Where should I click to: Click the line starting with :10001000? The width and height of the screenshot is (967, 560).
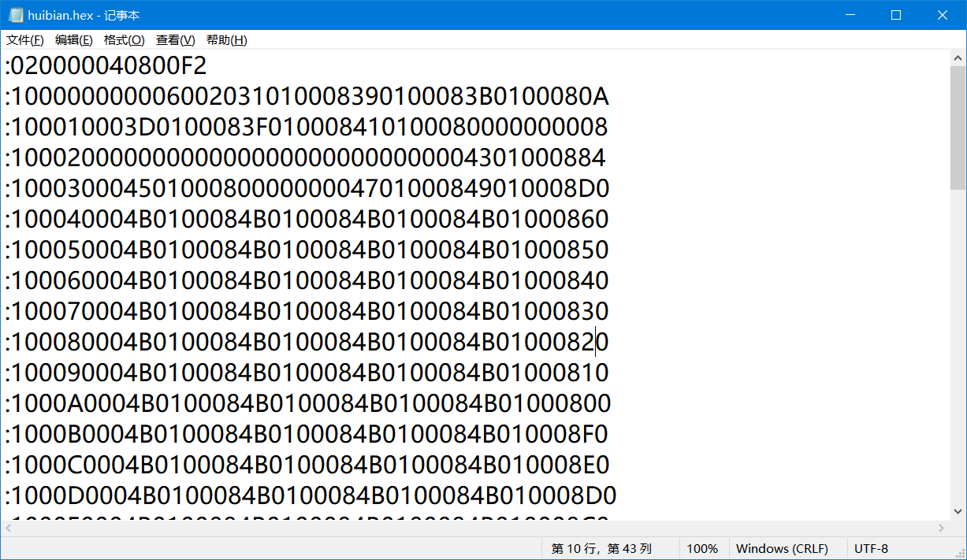(307, 127)
